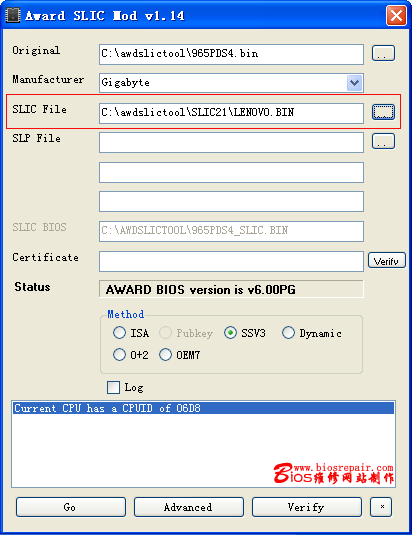Click the AWARD BIOS version status text
The height and width of the screenshot is (535, 412).
(x=201, y=290)
